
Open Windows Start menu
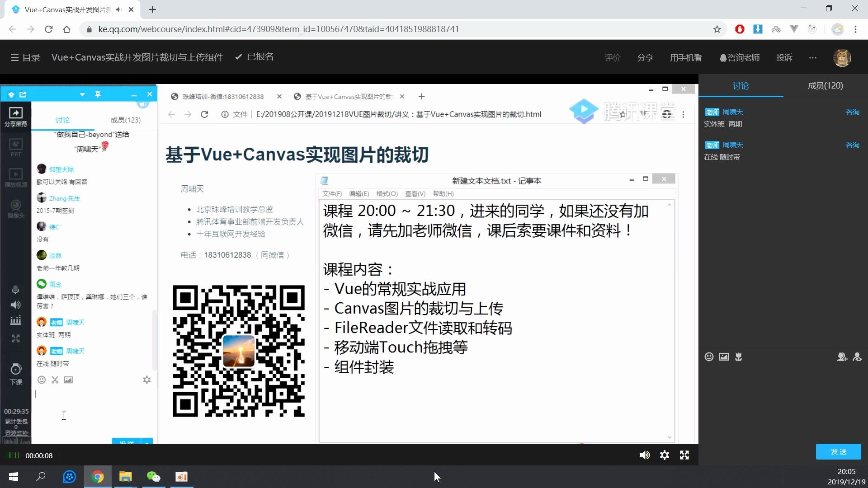(x=14, y=477)
